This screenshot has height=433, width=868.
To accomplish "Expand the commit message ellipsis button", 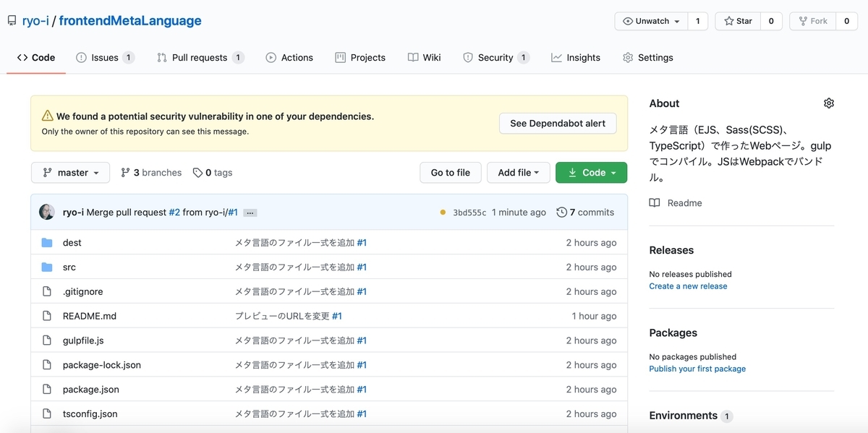I will [250, 213].
